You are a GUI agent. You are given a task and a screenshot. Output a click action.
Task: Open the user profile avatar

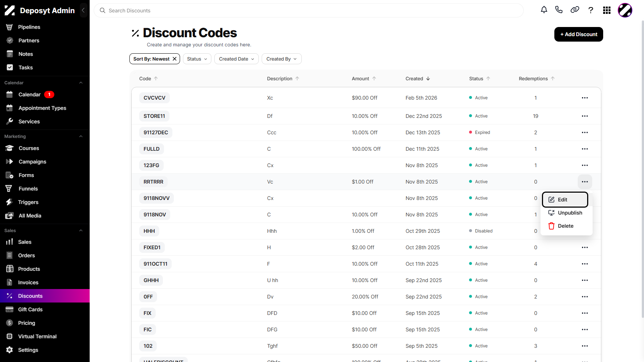(x=625, y=10)
